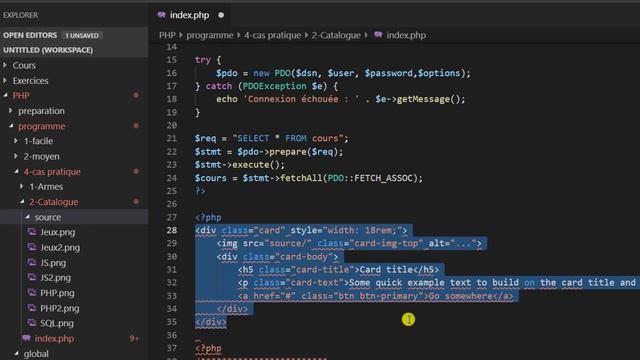Collapse the 4-cas pratique folder arrow

coord(16,172)
